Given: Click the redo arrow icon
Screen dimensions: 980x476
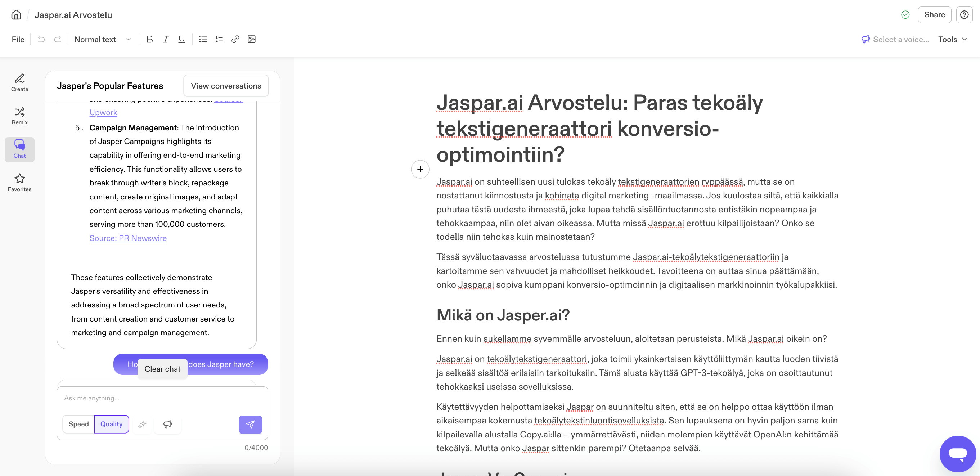Looking at the screenshot, I should coord(58,39).
